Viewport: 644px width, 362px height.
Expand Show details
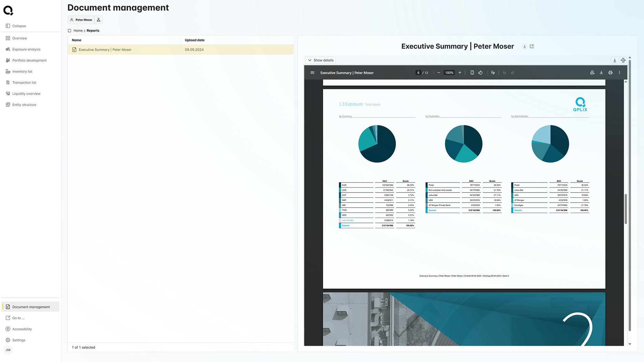tap(321, 60)
